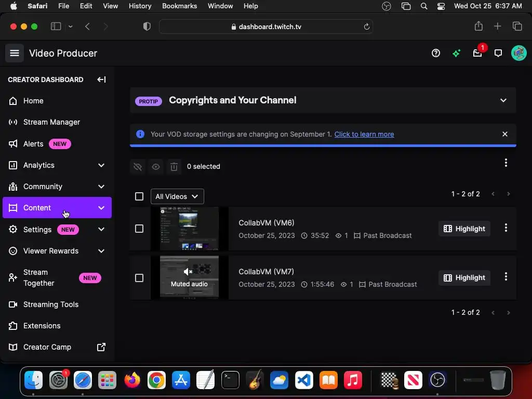Launch Visual Studio Code from dock
This screenshot has height=399, width=532.
[x=303, y=380]
